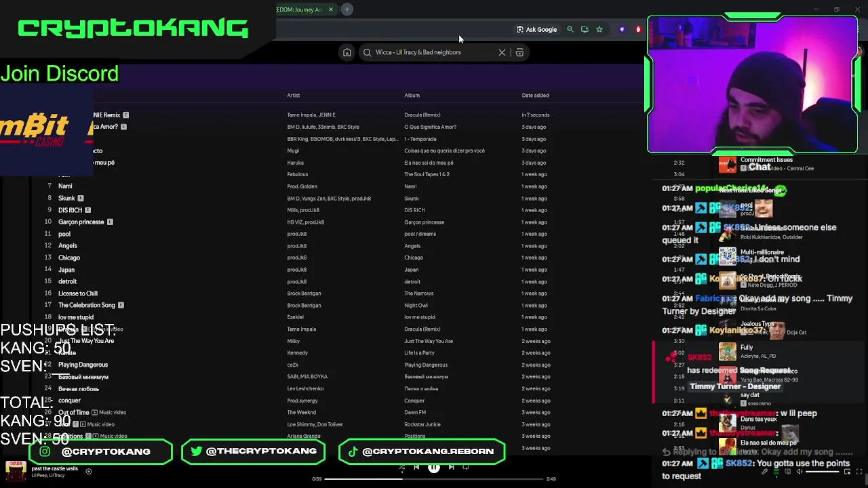Image resolution: width=868 pixels, height=488 pixels.
Task: Toggle shuffle in the player bar
Action: tap(401, 467)
